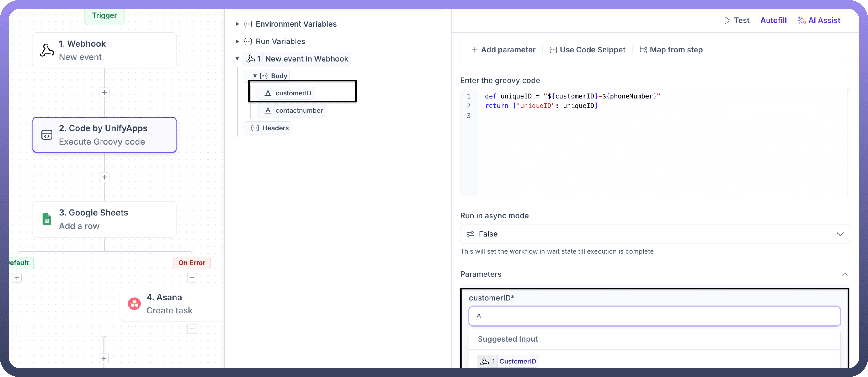Collapse the Parameters section chevron

coord(844,274)
